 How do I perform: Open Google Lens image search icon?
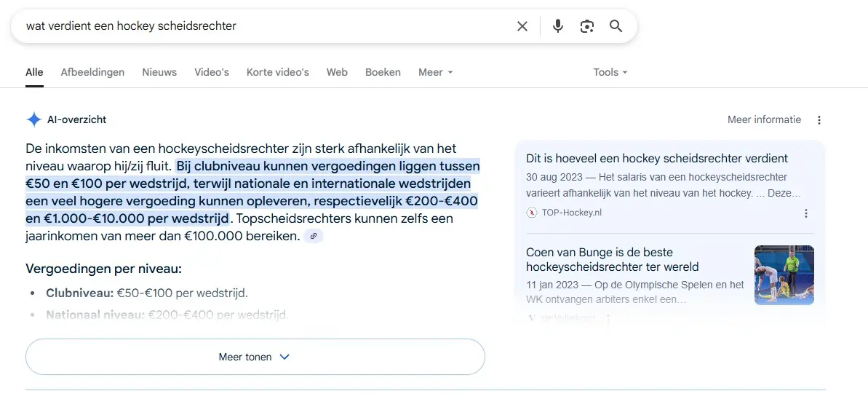[587, 26]
